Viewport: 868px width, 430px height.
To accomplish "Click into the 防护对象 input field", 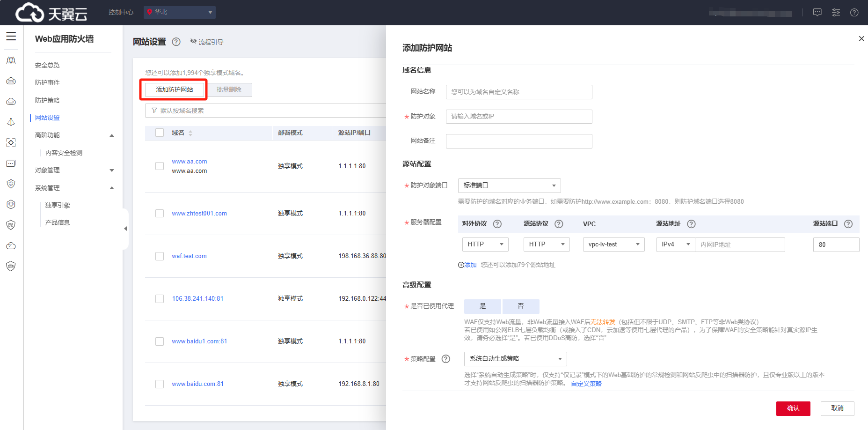I will 518,117.
